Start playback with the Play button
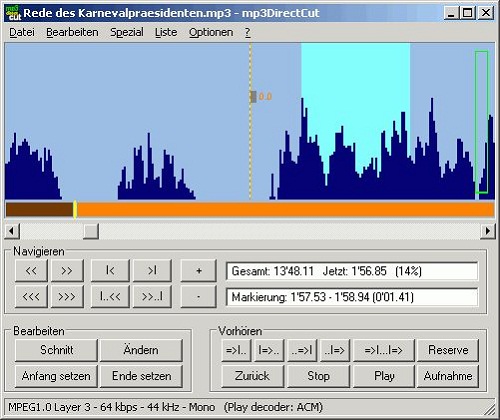The height and width of the screenshot is (420, 500). point(384,376)
